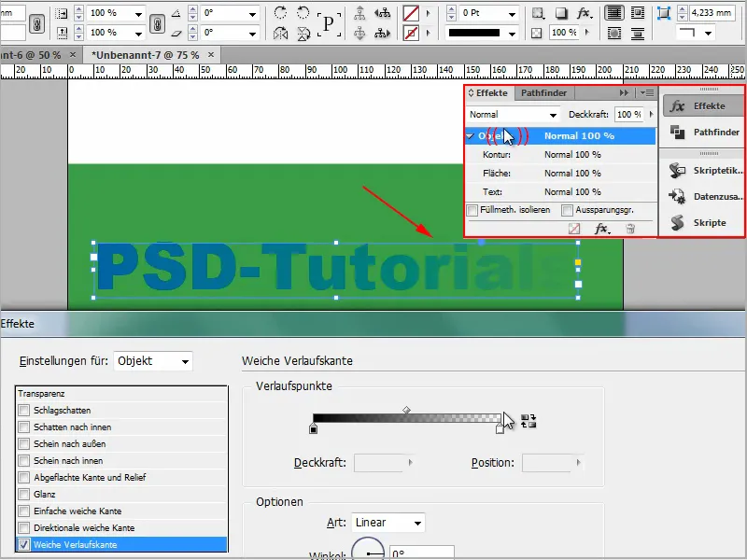Open Pathfinder button in the panel dock
The width and height of the screenshot is (747, 560).
(702, 132)
